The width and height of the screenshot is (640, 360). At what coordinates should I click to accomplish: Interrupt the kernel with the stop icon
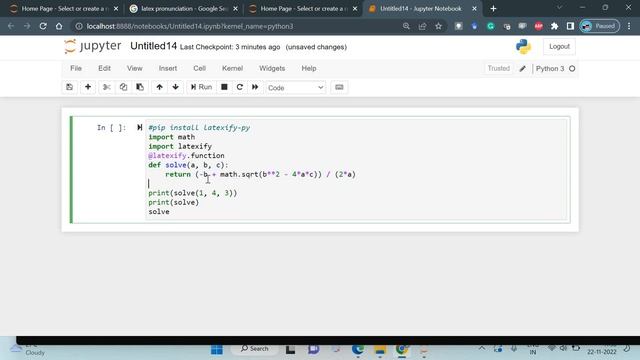(x=224, y=87)
